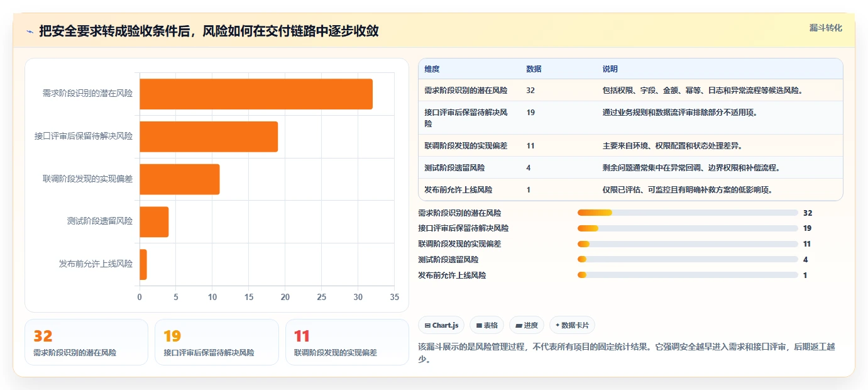This screenshot has width=868, height=390.
Task: Click the 表格 chip
Action: pos(487,325)
